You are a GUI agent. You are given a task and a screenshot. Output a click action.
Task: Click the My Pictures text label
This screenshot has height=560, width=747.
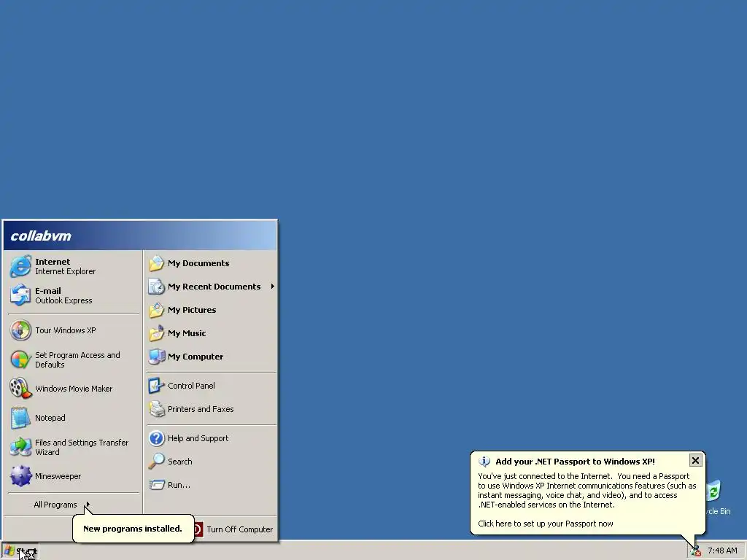pos(192,310)
